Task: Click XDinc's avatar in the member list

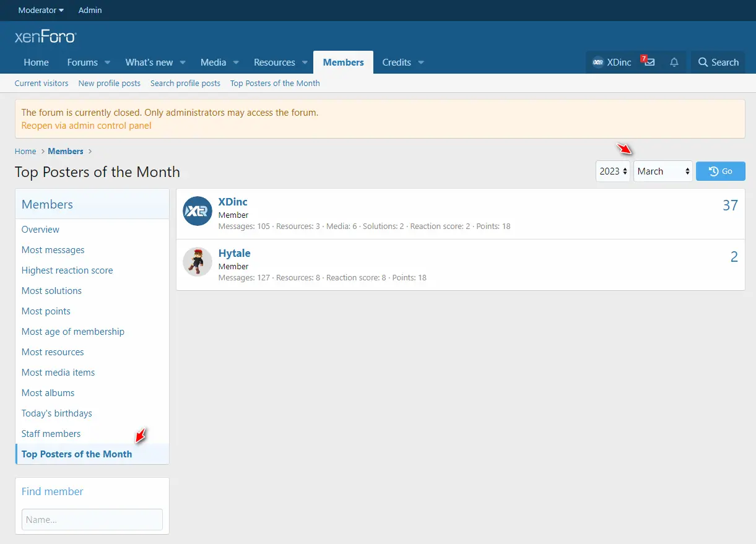Action: (198, 212)
